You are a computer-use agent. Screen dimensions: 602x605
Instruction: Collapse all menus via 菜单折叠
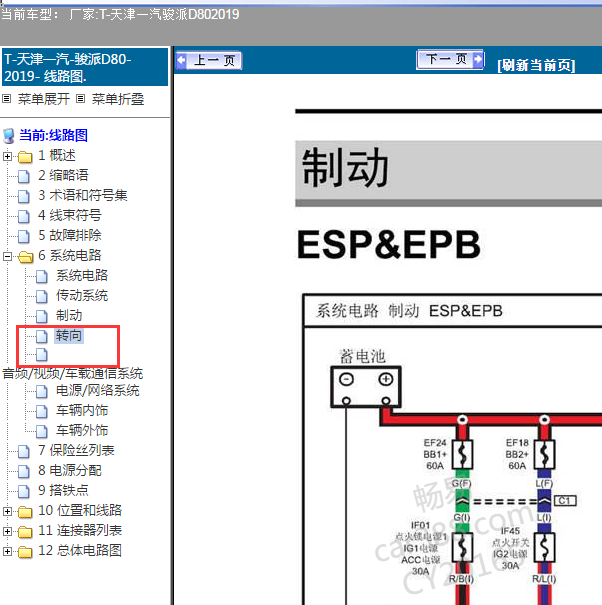point(118,99)
